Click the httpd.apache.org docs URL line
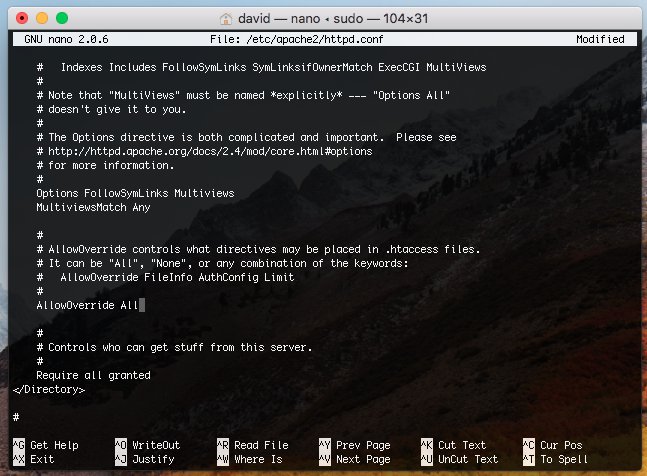647x476 pixels. (x=204, y=151)
